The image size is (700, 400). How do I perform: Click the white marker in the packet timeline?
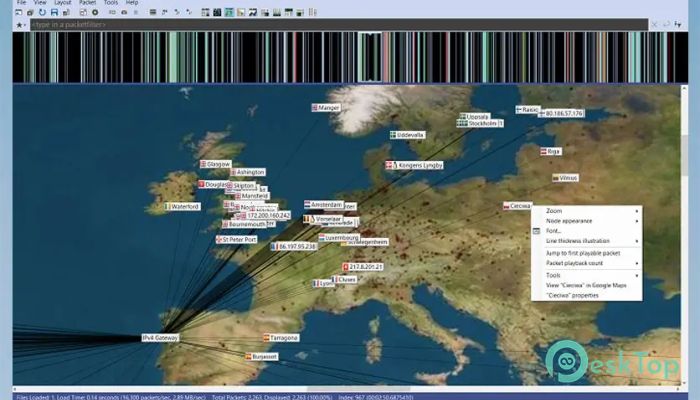pos(370,57)
